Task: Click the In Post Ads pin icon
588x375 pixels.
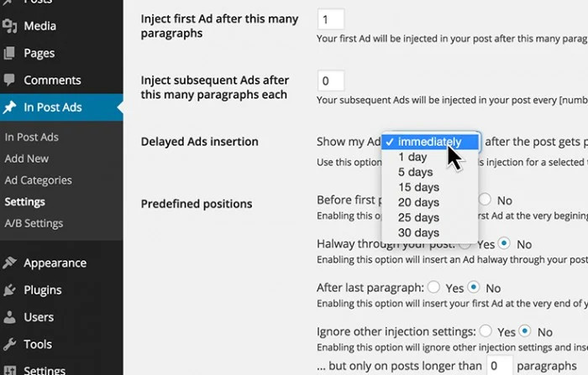Action: [x=10, y=107]
